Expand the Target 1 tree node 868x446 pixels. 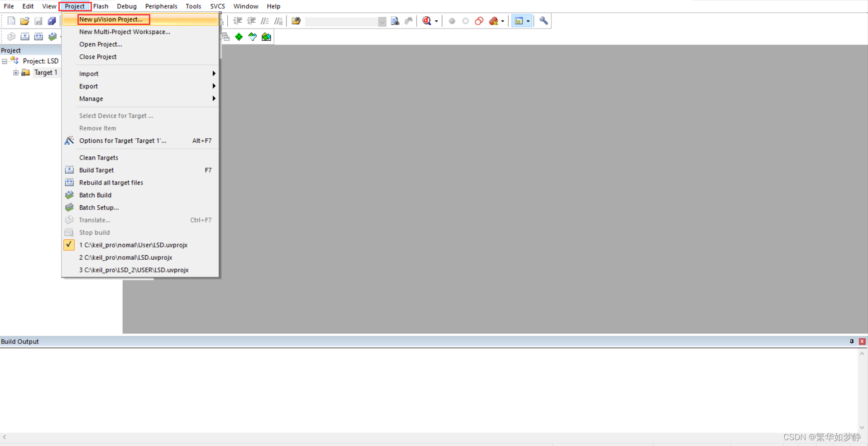click(16, 73)
